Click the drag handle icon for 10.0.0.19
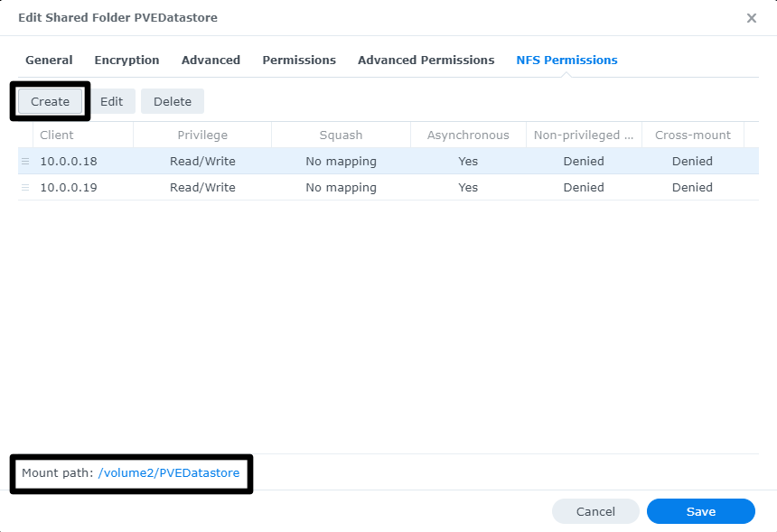Screen dimensions: 777x532 coord(25,188)
